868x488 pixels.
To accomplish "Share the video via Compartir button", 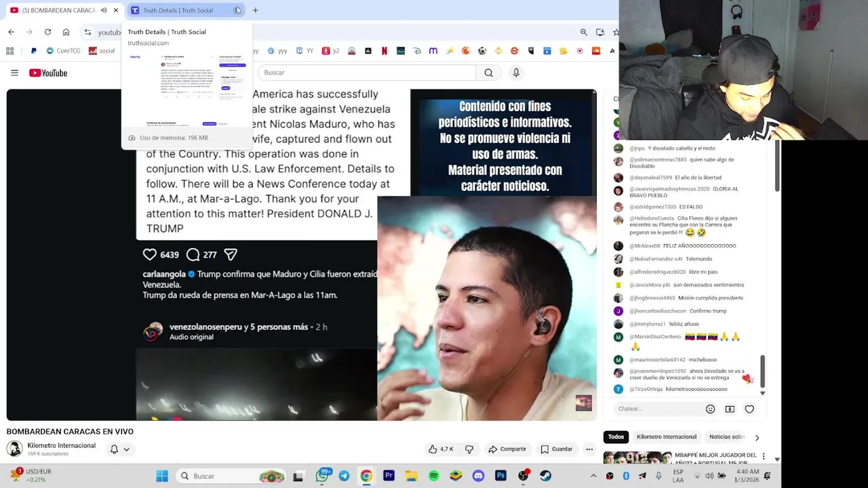I will 507,449.
